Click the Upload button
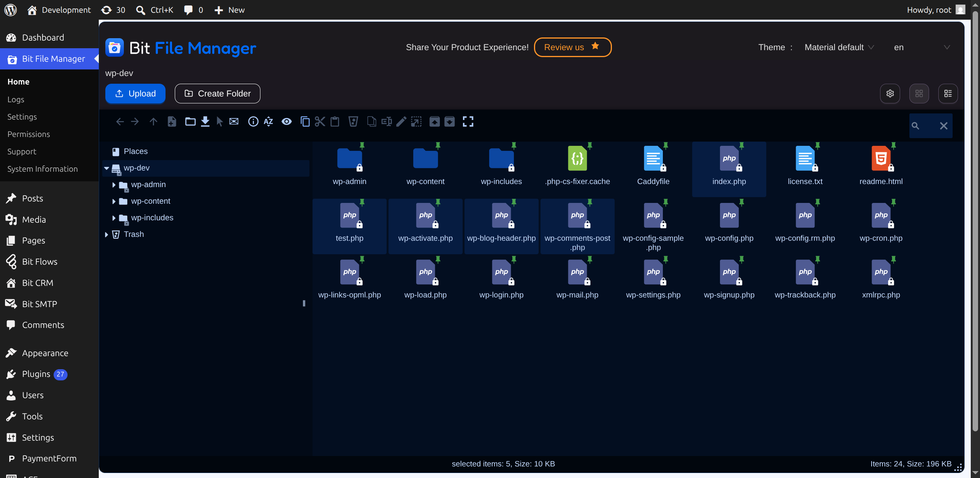The width and height of the screenshot is (980, 478). [135, 94]
